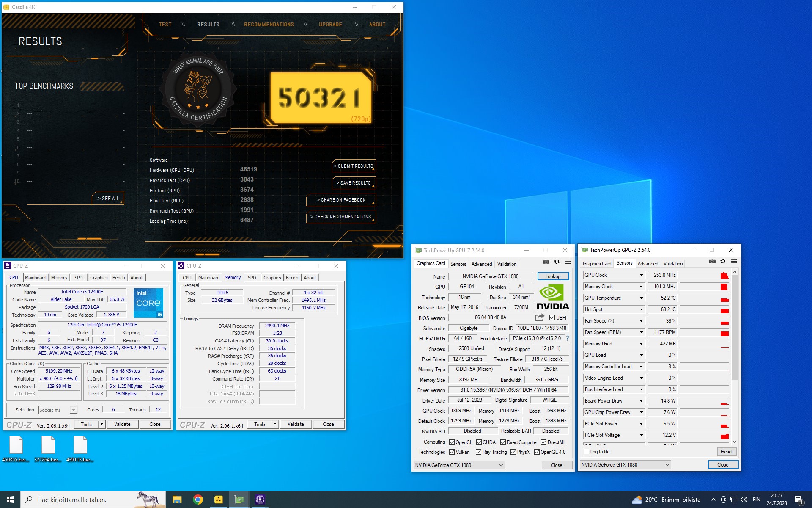Viewport: 812px width, 508px height.
Task: Open GPU Temperature sensor dropdown
Action: (x=641, y=298)
